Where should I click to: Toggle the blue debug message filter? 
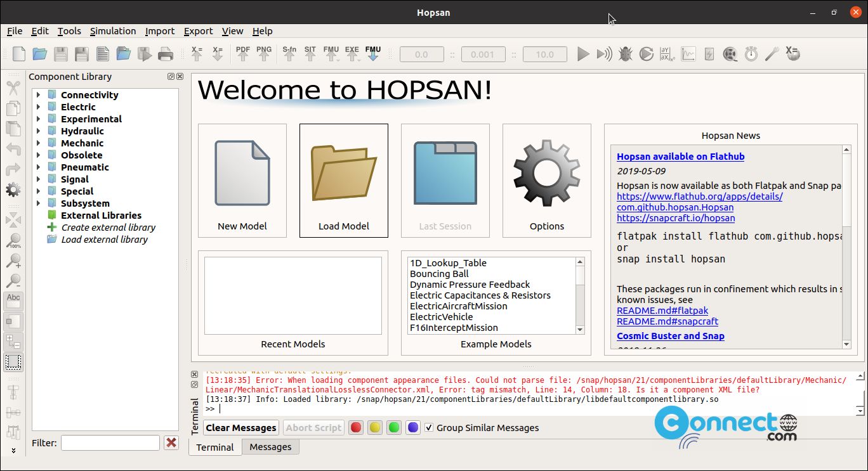[413, 427]
